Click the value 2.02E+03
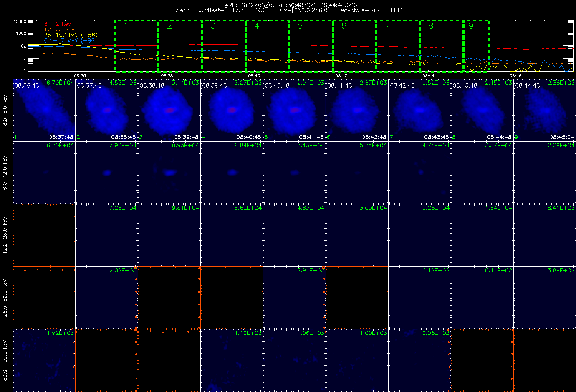576x392 pixels. 123,270
